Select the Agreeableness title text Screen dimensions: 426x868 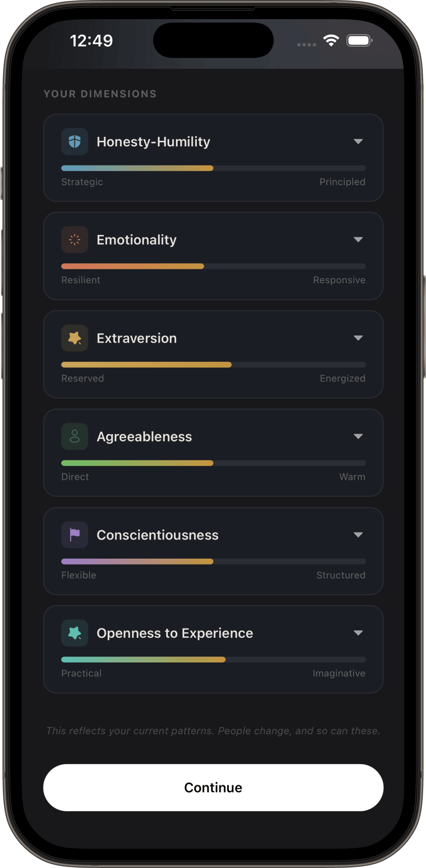pyautogui.click(x=144, y=437)
